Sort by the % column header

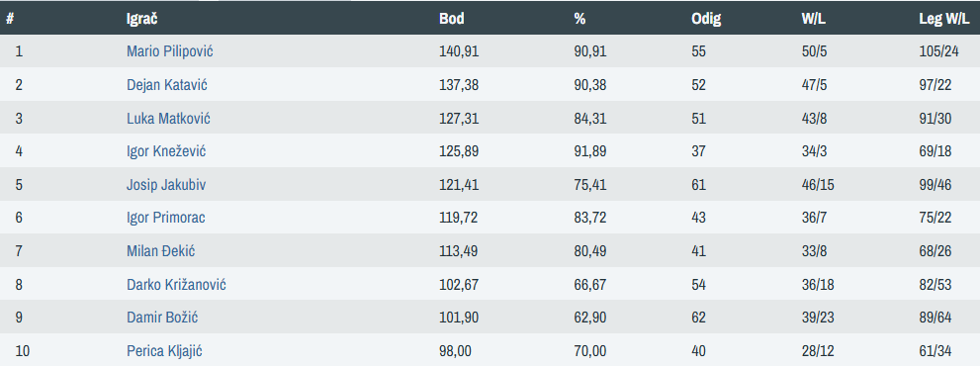579,18
